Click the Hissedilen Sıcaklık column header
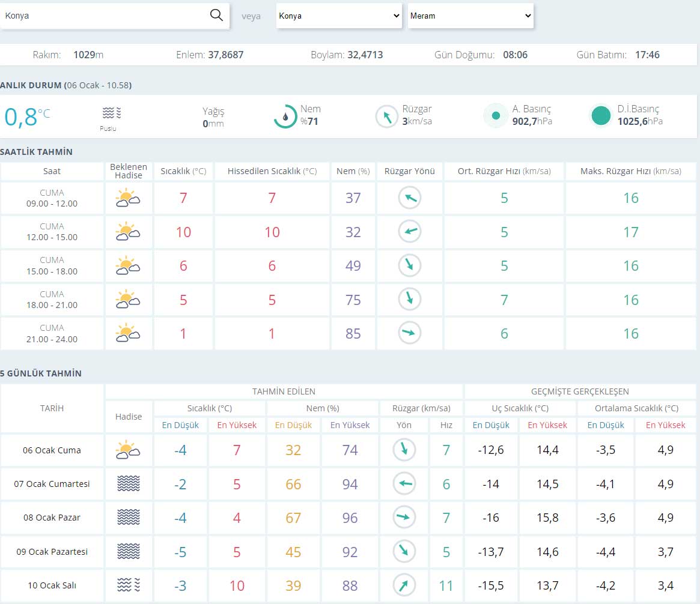The image size is (700, 604). pyautogui.click(x=272, y=171)
